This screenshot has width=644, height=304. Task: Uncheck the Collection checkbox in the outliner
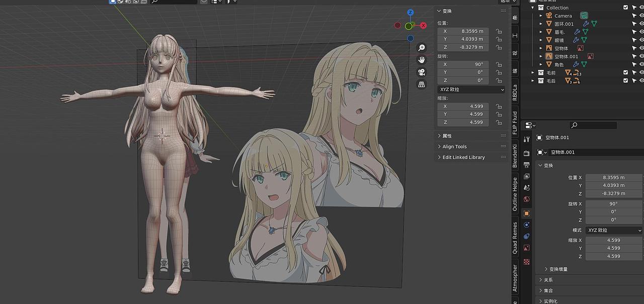[x=626, y=8]
